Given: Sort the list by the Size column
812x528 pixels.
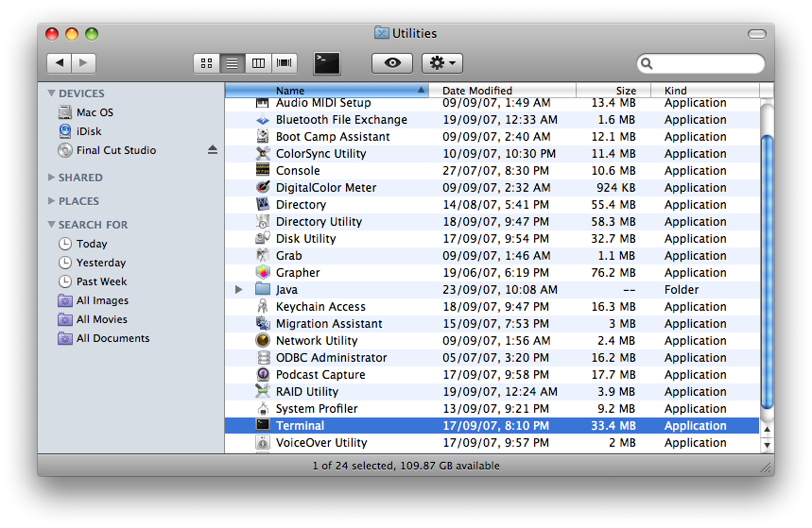Looking at the screenshot, I should (626, 91).
